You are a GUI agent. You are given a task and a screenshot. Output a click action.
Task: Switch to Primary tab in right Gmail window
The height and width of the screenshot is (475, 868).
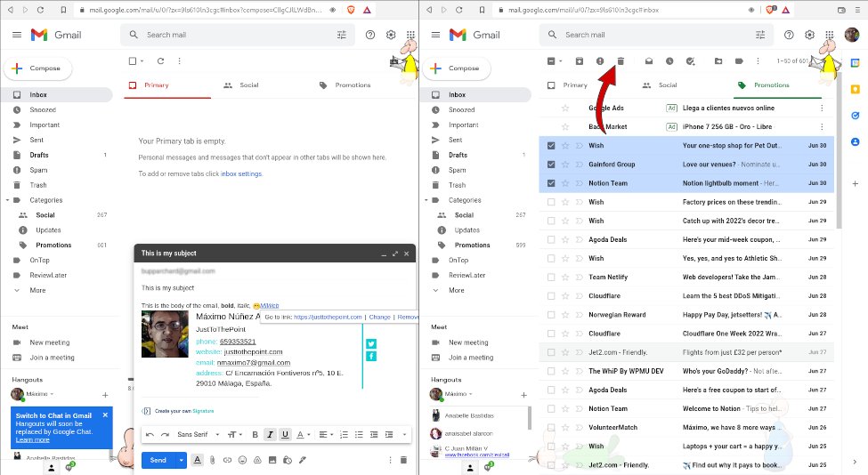pos(568,85)
